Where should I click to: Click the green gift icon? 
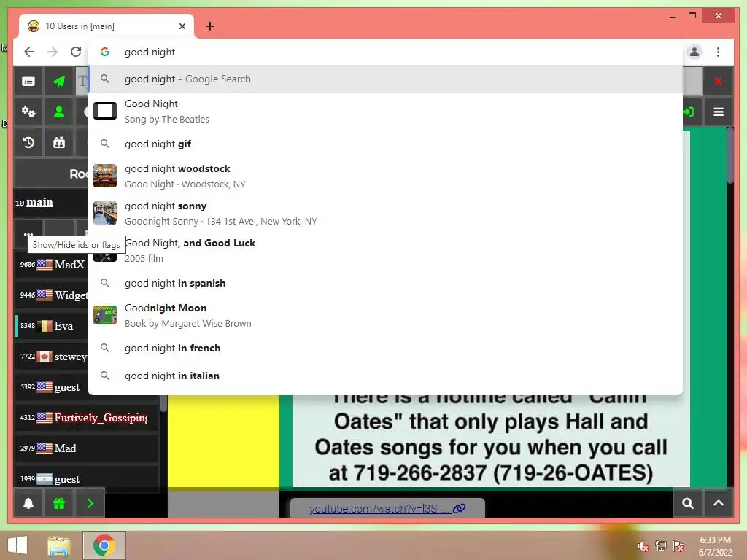click(x=59, y=503)
